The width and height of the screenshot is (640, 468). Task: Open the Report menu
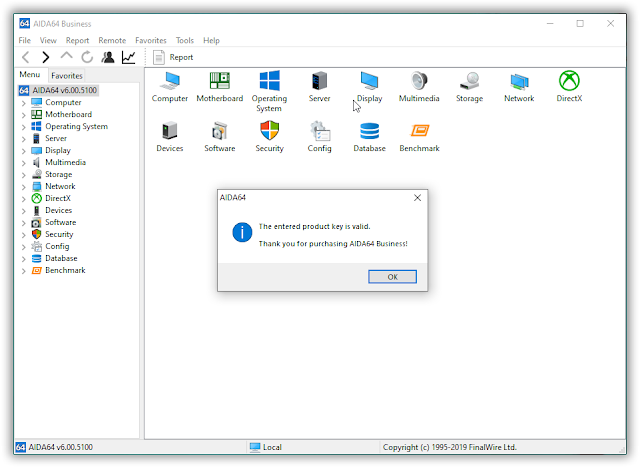(x=77, y=40)
